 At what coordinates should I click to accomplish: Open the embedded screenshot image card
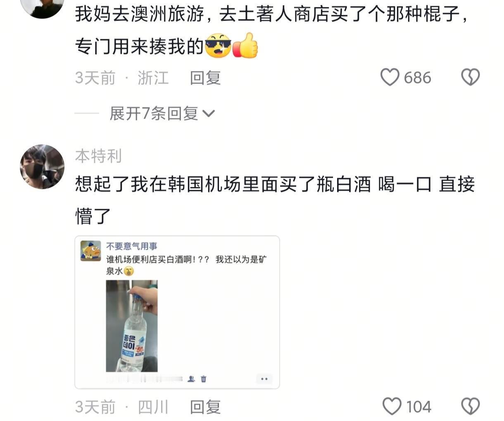tap(177, 312)
